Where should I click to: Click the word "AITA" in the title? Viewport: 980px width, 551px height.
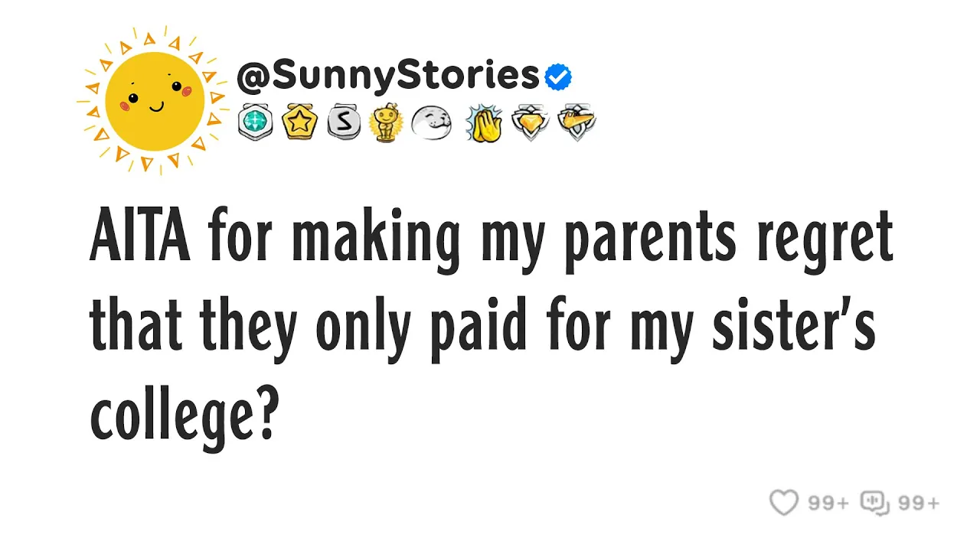[141, 237]
